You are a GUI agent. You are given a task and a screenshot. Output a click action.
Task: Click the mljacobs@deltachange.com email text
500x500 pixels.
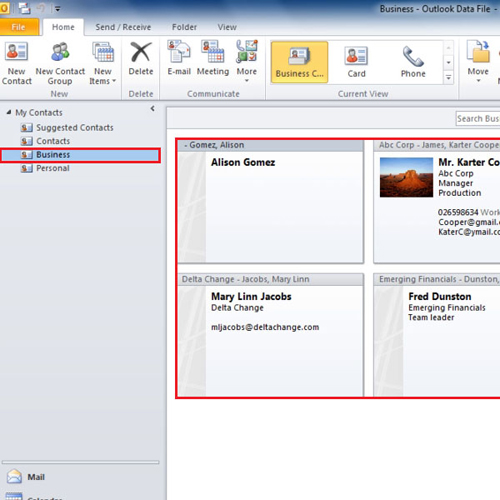(x=265, y=327)
